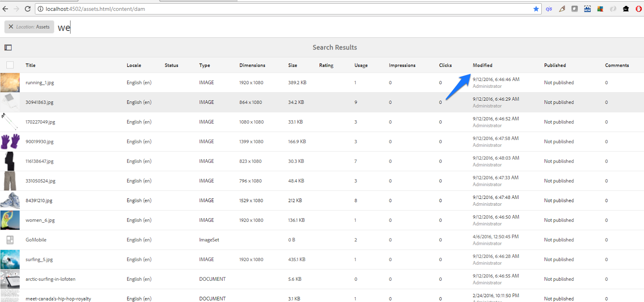Sort by Comments column header
644x302 pixels.
617,65
